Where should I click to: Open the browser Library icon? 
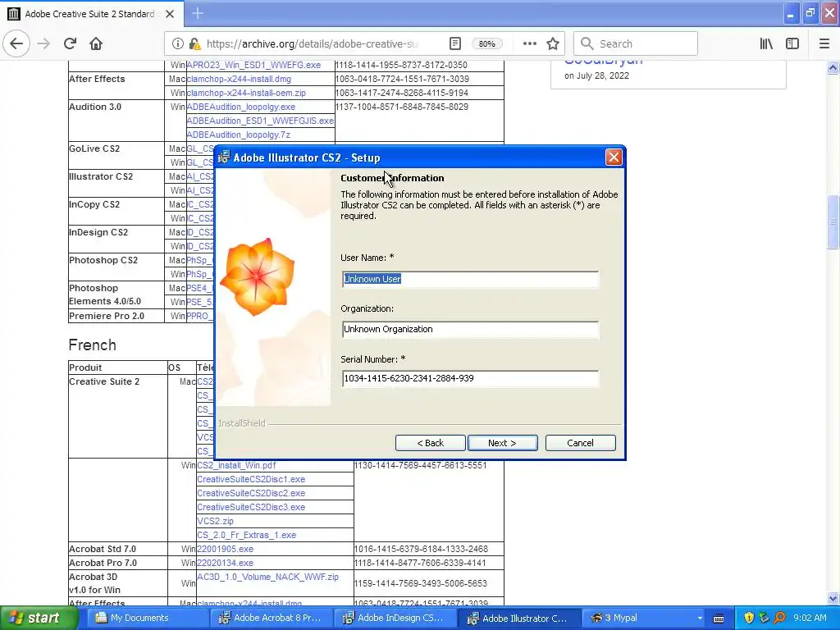click(766, 44)
